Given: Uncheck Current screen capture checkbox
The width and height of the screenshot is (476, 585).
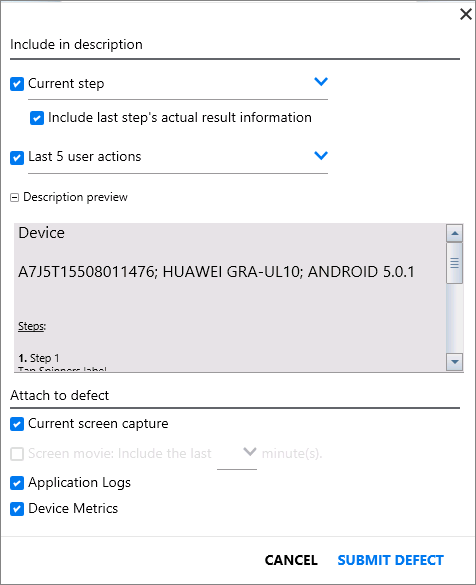Looking at the screenshot, I should click(x=17, y=424).
